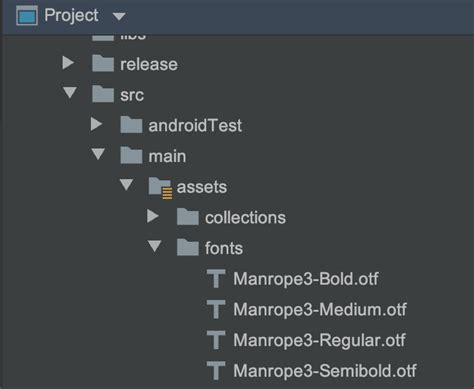Click the Manrope3-Medium.otf font file icon

click(216, 309)
